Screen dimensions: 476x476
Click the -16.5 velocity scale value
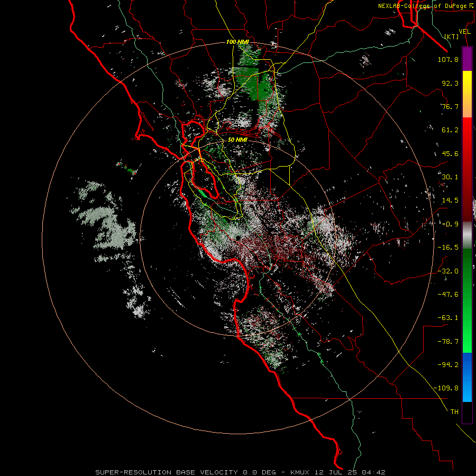pyautogui.click(x=448, y=248)
